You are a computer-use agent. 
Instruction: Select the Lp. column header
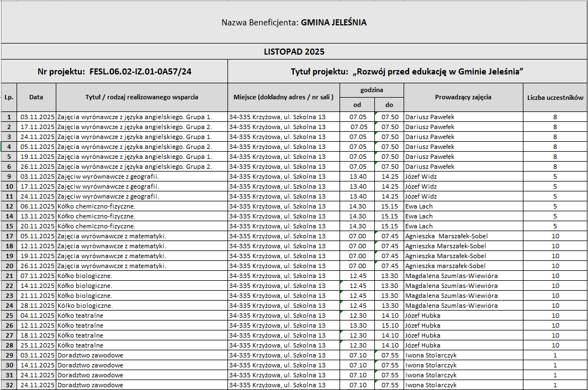9,97
